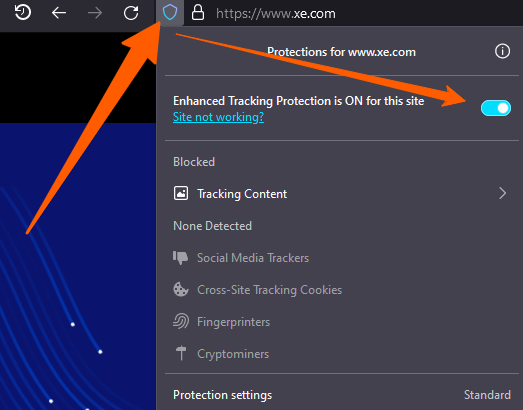Open Protection settings

pos(222,395)
